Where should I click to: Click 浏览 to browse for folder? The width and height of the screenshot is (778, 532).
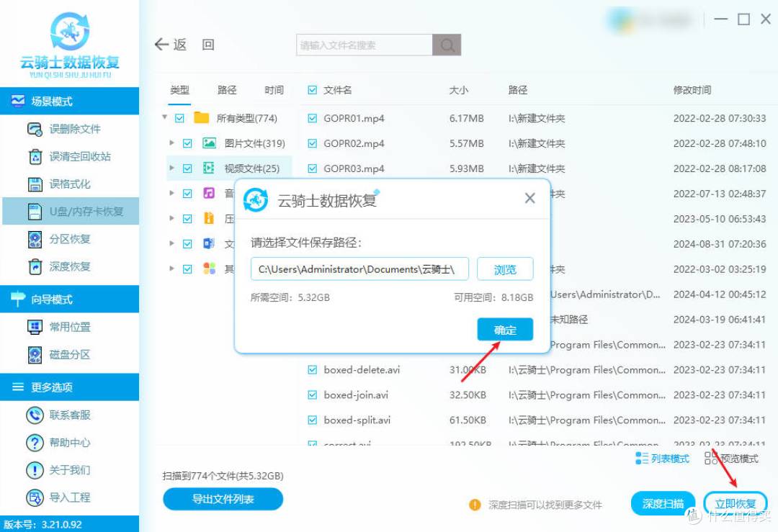[505, 269]
